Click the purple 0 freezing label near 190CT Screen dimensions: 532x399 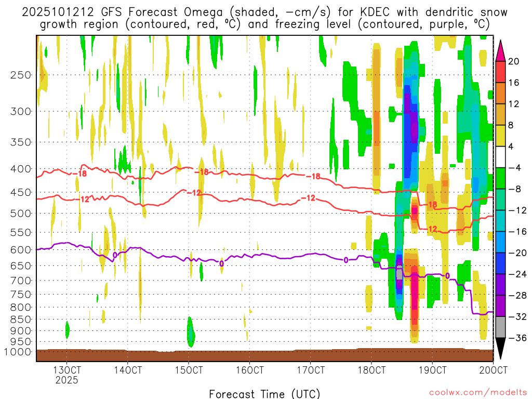point(447,276)
